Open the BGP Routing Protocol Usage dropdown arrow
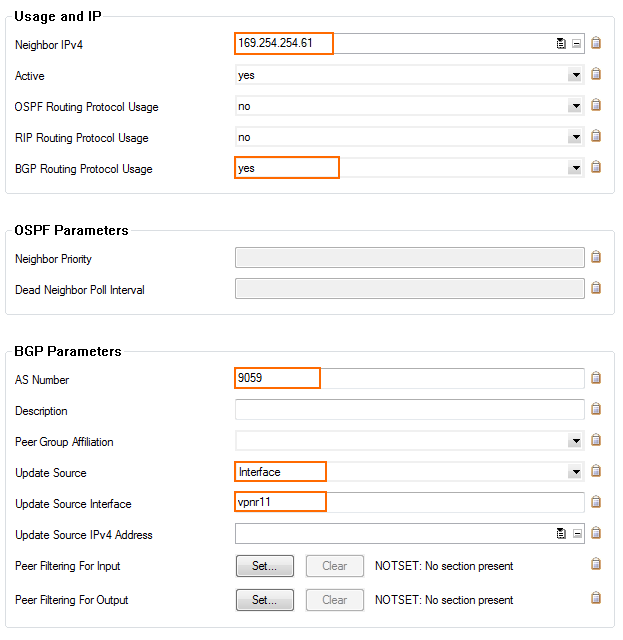This screenshot has width=623, height=640. (576, 168)
